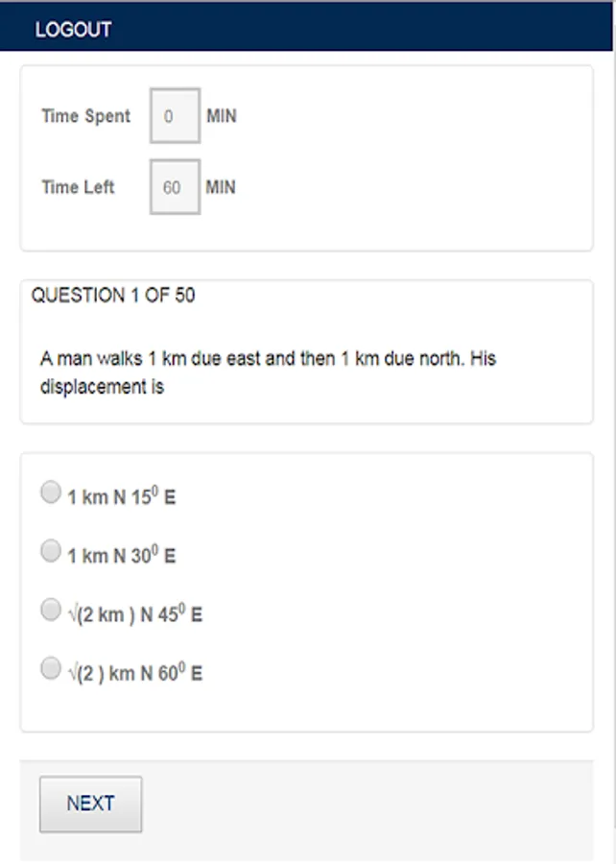Click the 'QUESTION 1 OF 50' heading

pos(113,296)
